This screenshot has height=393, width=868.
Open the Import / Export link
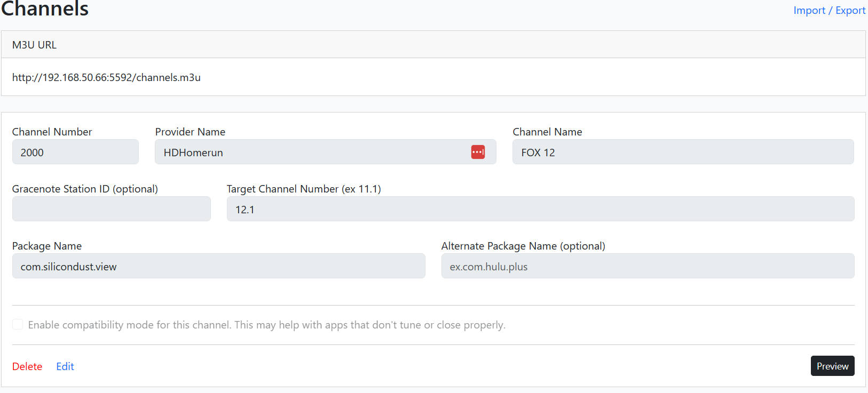[829, 11]
